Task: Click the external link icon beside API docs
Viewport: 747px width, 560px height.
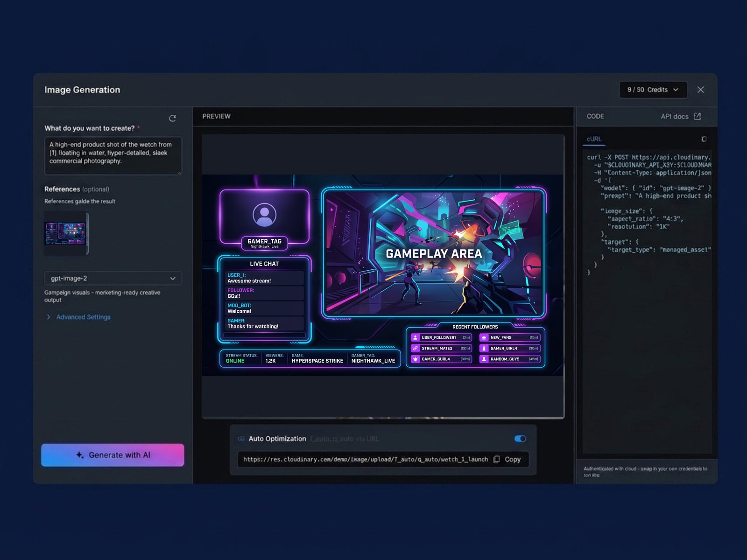Action: (x=697, y=116)
